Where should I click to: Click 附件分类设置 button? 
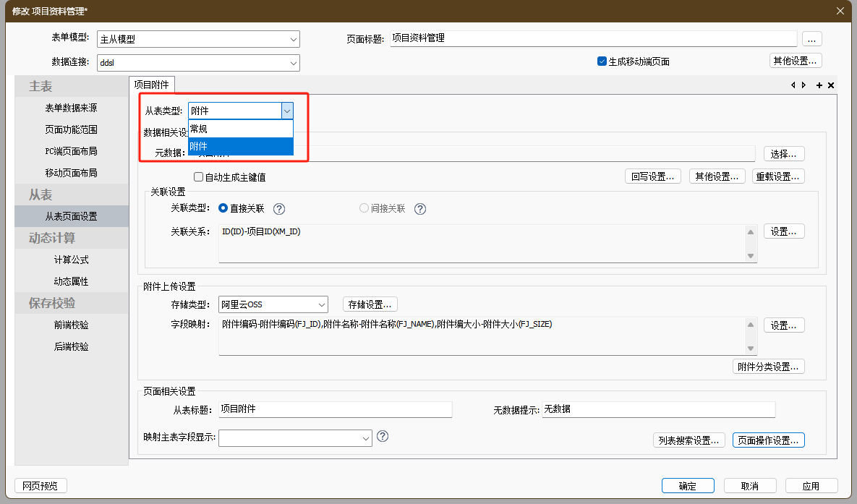click(769, 367)
